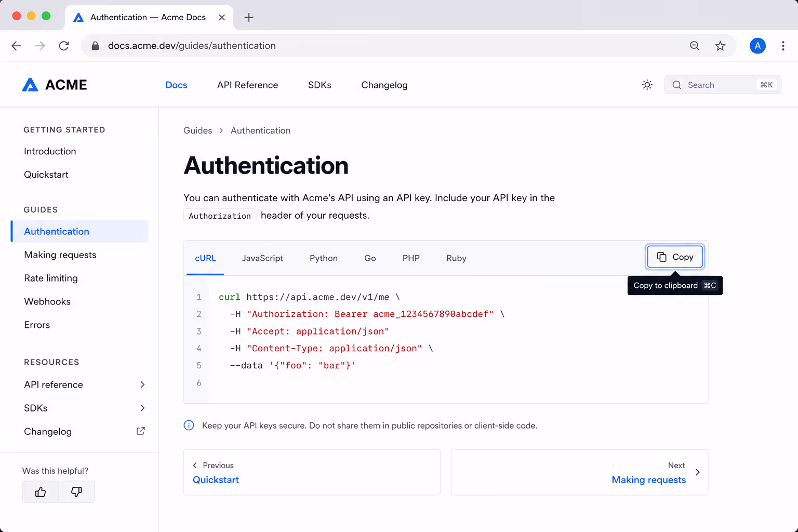Open Docs in top navigation
The image size is (798, 532).
click(176, 85)
